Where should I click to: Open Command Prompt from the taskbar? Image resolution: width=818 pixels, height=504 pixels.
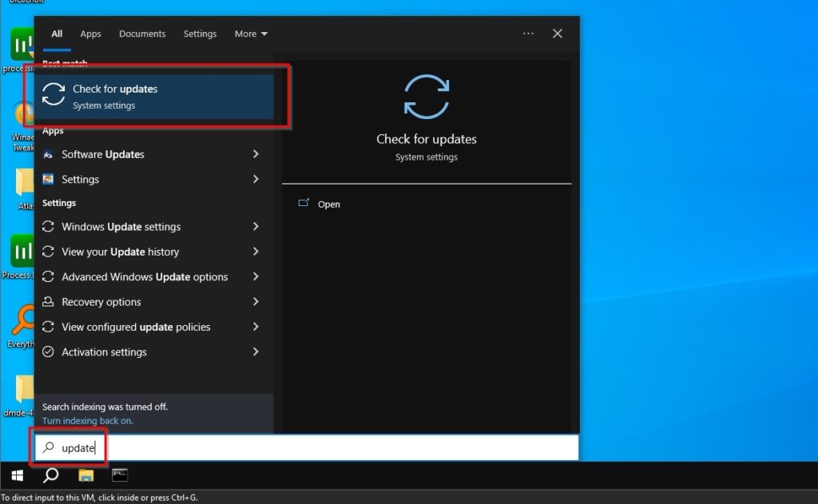click(119, 475)
